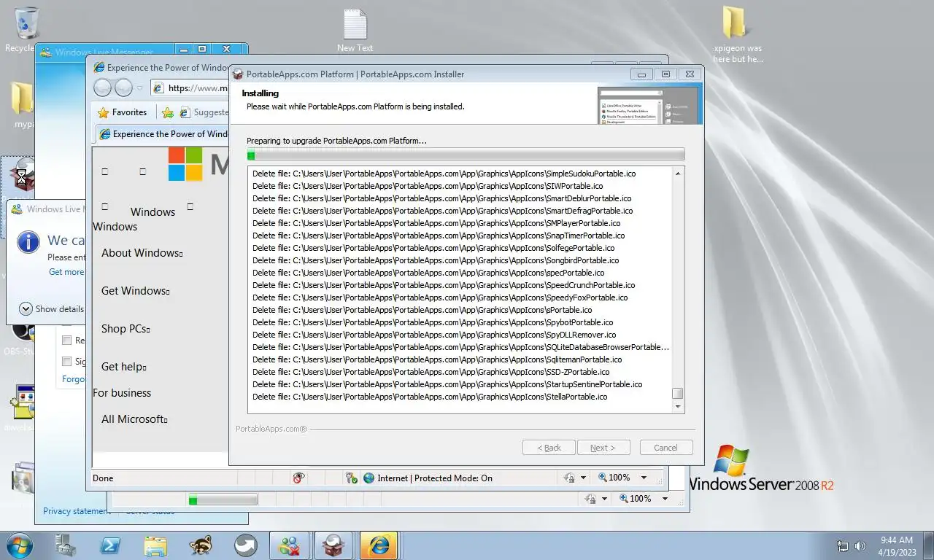Click the 100% zoom button in the front IE status bar

[x=614, y=478]
